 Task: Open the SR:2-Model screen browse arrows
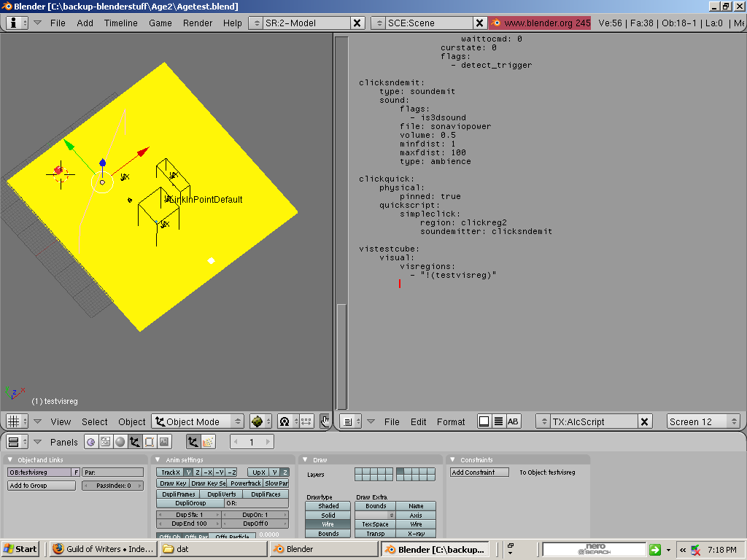pos(256,23)
